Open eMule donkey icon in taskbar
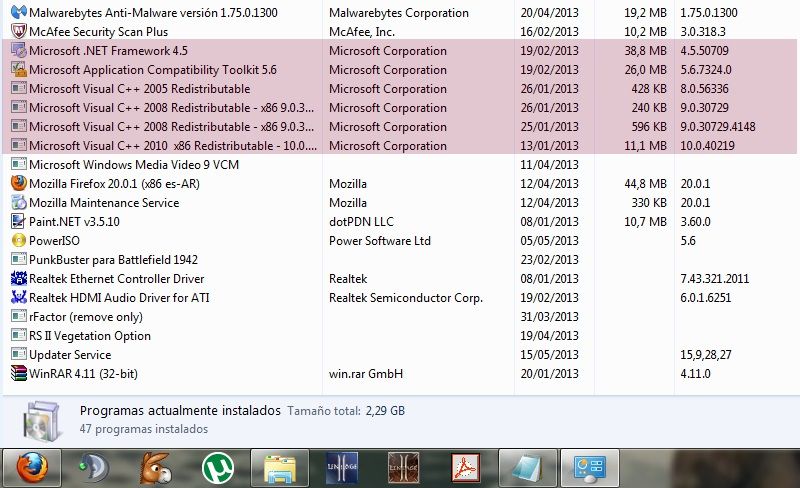The image size is (800, 488). click(156, 468)
